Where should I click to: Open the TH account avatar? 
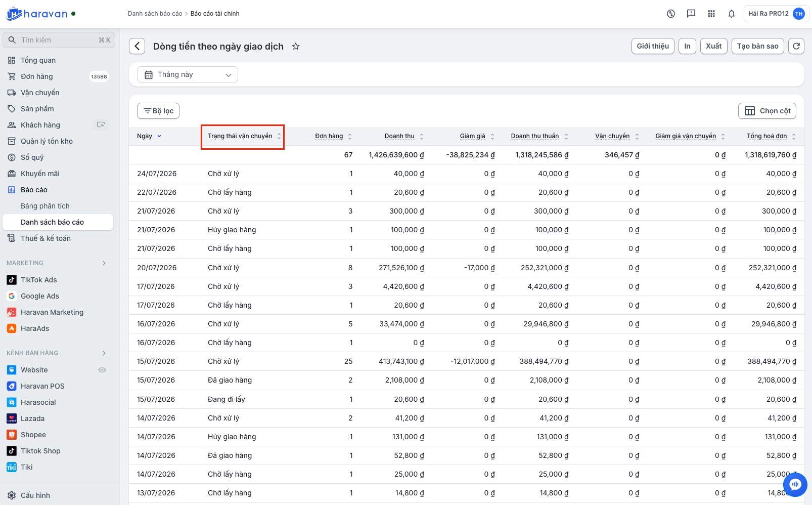(x=799, y=14)
